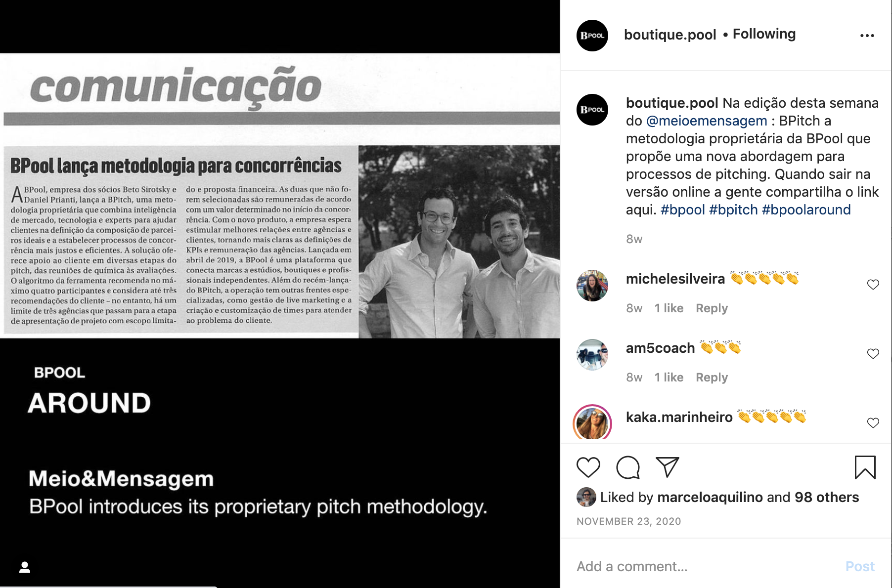Open the three-dots more options menu

[x=867, y=36]
